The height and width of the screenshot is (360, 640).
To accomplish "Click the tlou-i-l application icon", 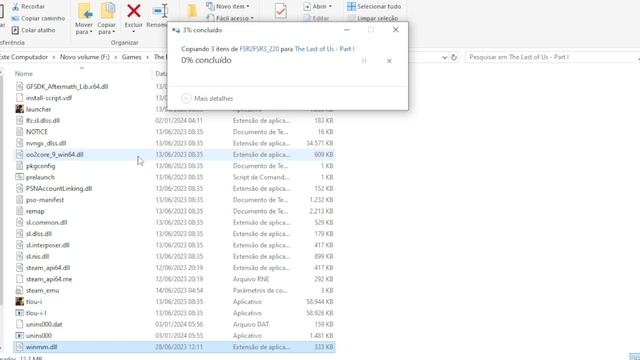I will pos(20,313).
